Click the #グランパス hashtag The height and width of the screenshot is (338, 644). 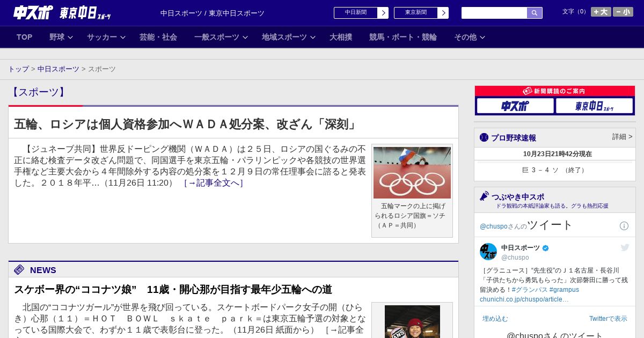pos(529,290)
